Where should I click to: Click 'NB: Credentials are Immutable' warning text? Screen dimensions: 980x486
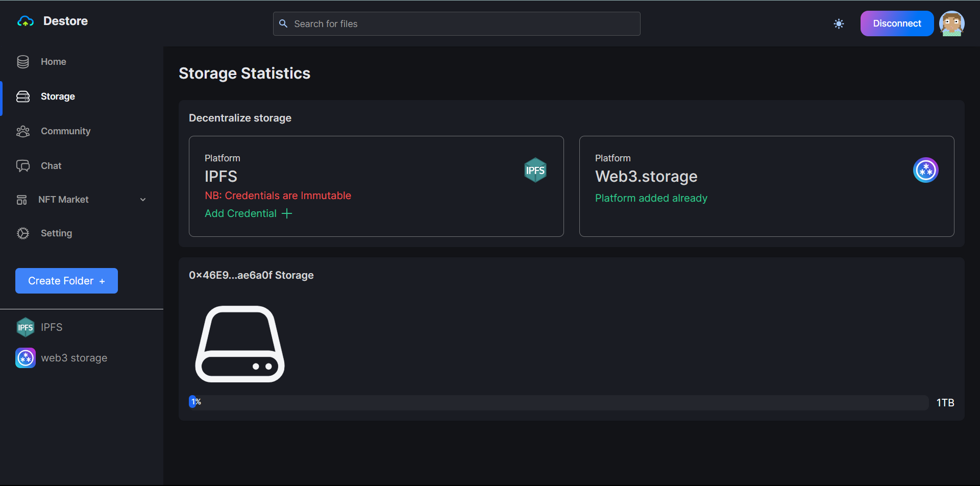[278, 196]
